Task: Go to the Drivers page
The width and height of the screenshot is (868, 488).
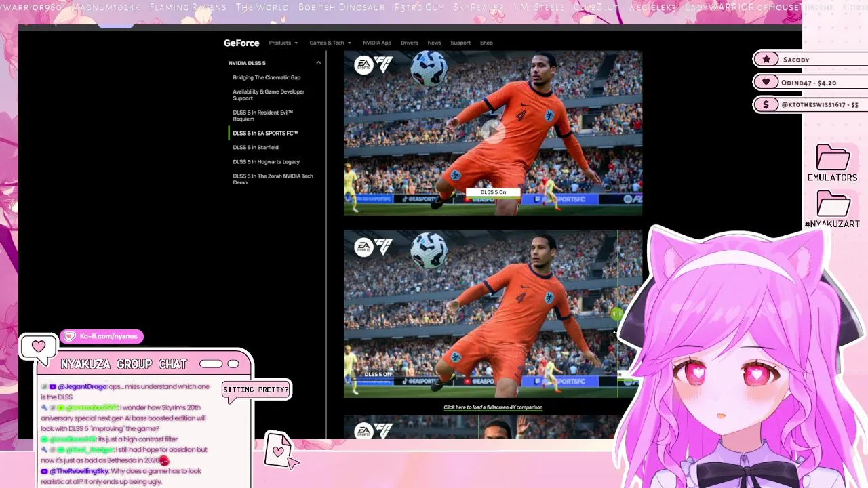Action: [x=410, y=43]
